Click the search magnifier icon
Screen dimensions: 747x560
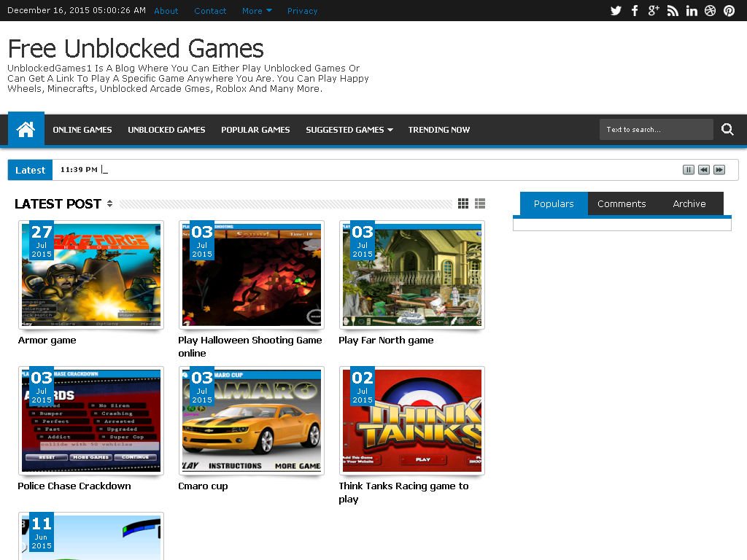pos(727,130)
